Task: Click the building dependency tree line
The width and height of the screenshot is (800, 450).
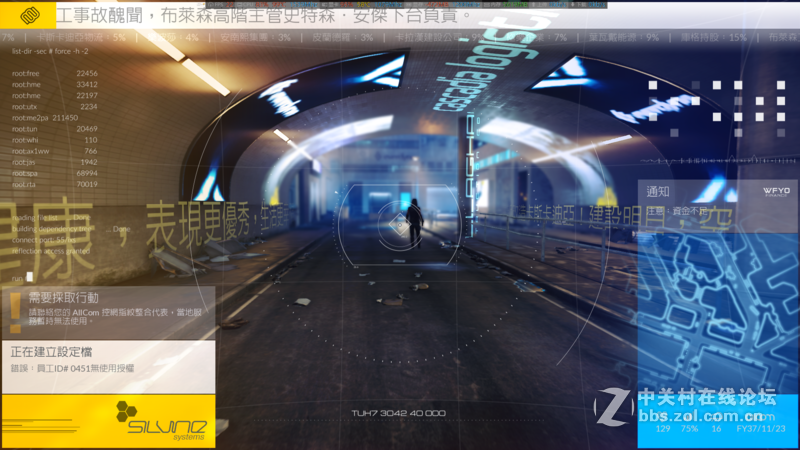Action: [x=71, y=229]
